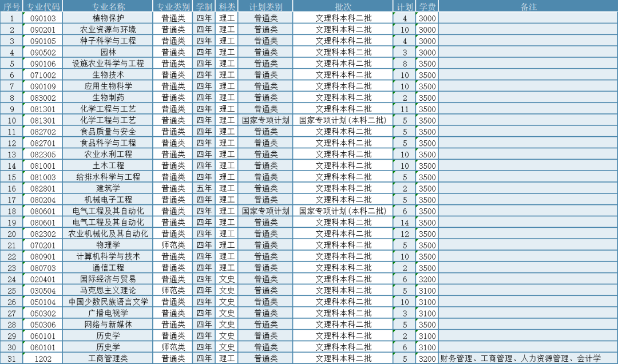Select the 计算机科学与技术 cell
This screenshot has width=618, height=364.
click(x=108, y=256)
